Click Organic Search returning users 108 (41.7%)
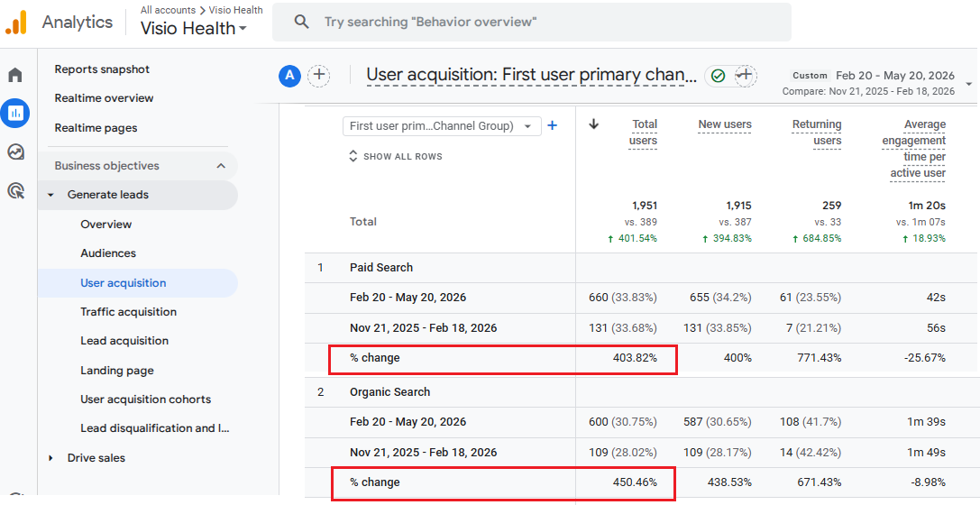This screenshot has height=505, width=980. (811, 422)
